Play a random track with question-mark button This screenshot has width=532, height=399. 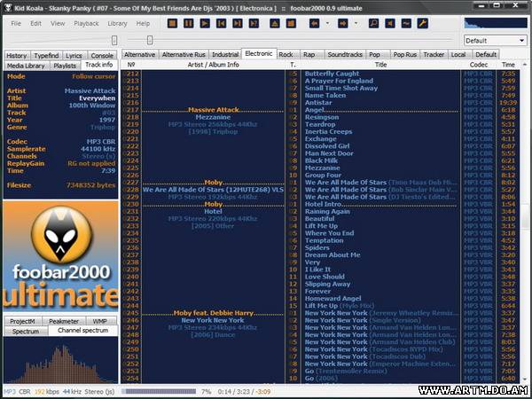click(x=254, y=23)
